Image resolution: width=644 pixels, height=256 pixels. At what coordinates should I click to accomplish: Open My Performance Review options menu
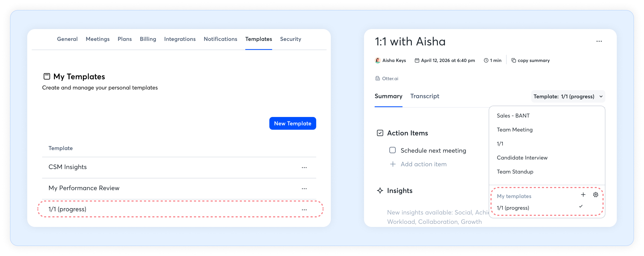coord(304,189)
